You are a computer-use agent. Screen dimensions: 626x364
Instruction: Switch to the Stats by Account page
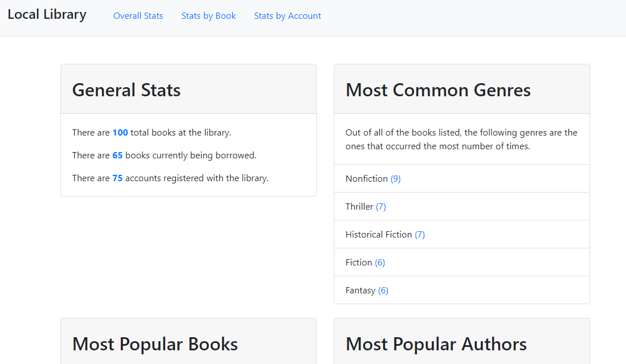[287, 15]
